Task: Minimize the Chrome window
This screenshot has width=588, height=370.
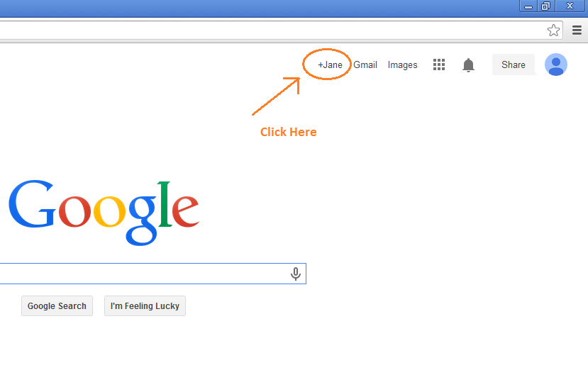Action: point(528,6)
